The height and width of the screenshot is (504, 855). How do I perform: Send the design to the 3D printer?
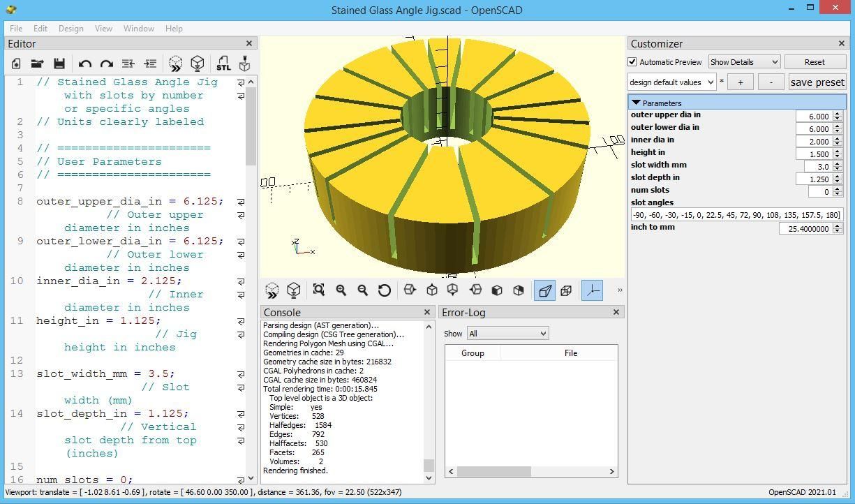(x=244, y=64)
